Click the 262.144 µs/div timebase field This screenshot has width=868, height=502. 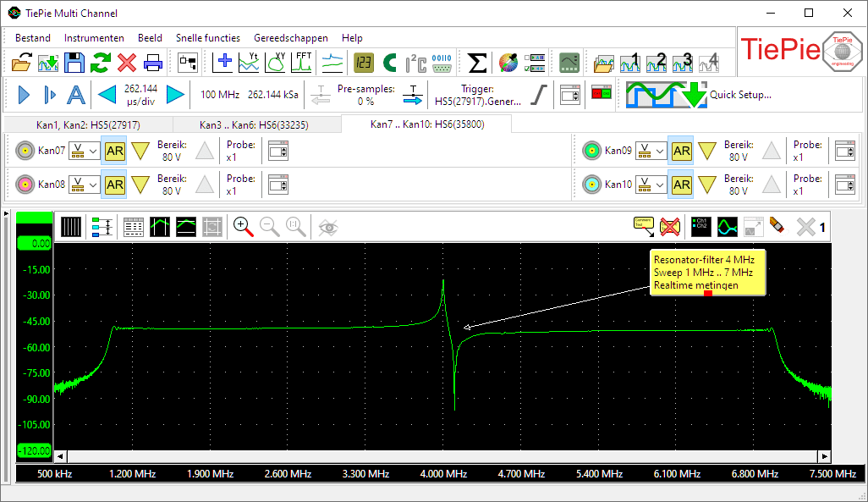click(141, 95)
